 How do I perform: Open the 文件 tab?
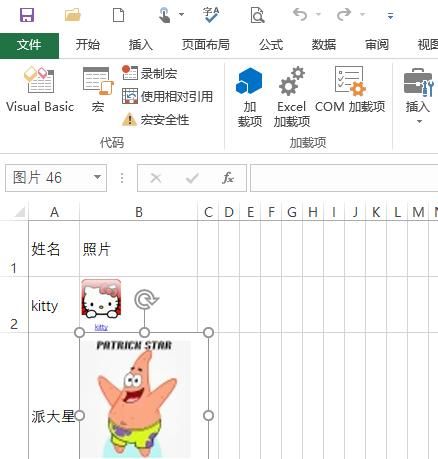coord(29,45)
